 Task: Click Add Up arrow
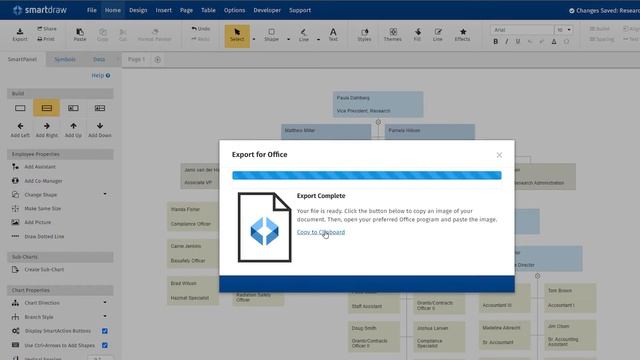(73, 130)
